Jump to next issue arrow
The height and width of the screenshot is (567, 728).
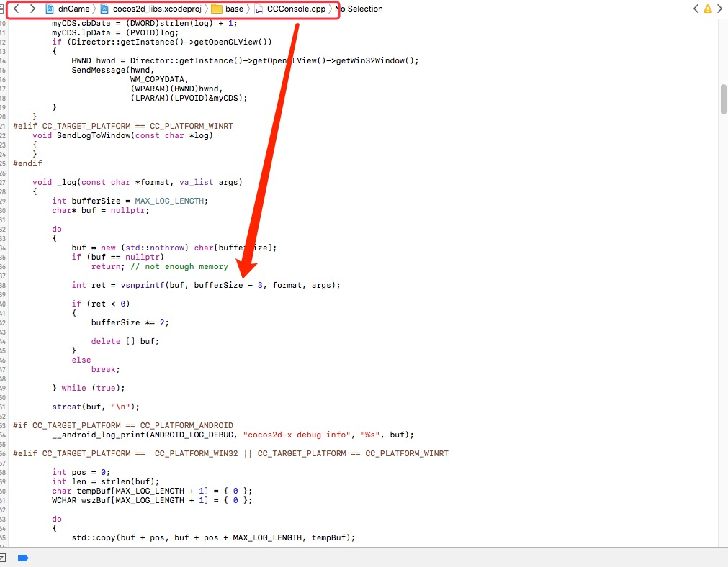click(x=720, y=9)
